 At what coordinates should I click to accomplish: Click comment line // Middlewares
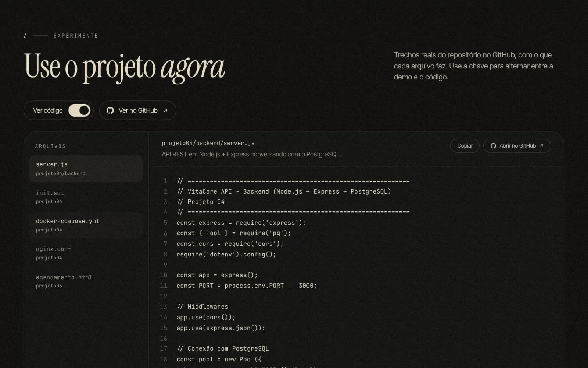(x=202, y=307)
